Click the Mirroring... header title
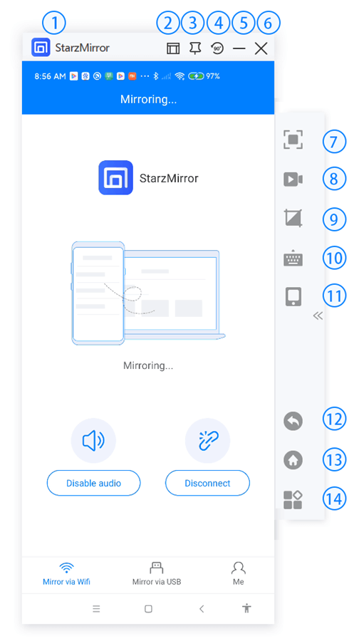Image resolution: width=364 pixels, height=641 pixels. (148, 99)
